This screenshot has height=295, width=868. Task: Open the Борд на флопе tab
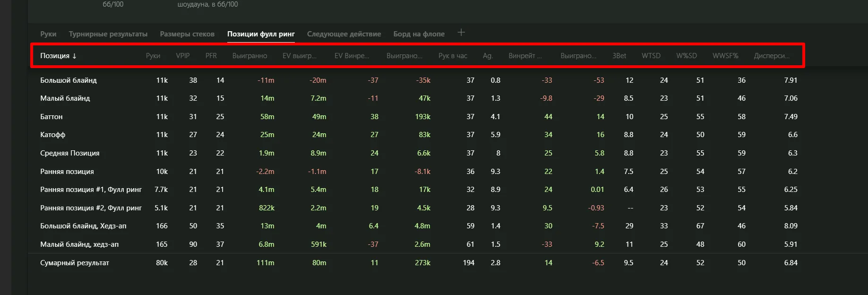click(x=419, y=34)
